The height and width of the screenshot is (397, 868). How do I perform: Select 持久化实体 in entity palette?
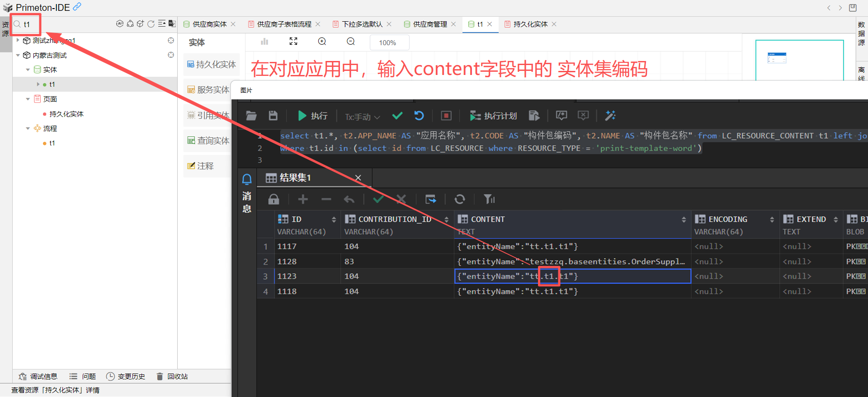[x=212, y=65]
